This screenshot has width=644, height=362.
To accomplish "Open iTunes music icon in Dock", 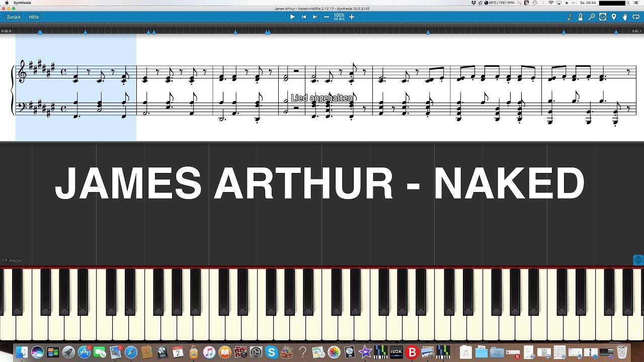I will coord(209,352).
